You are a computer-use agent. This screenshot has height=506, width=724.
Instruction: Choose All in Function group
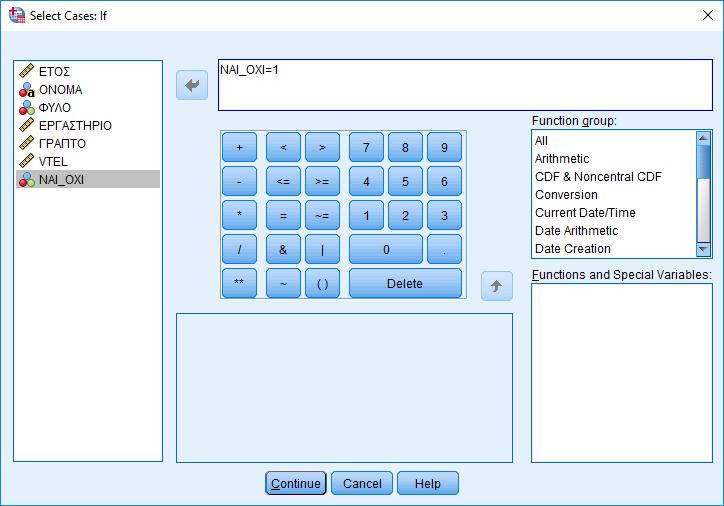coord(614,140)
